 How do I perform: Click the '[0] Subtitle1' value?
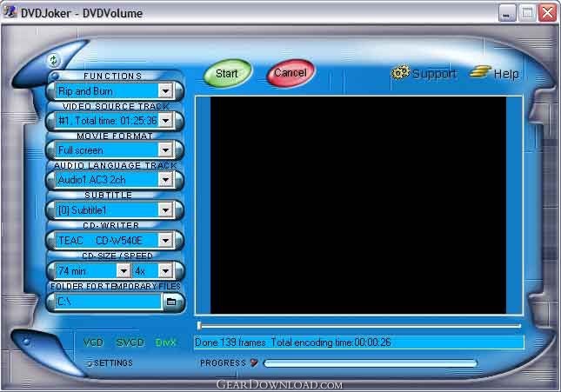point(83,210)
